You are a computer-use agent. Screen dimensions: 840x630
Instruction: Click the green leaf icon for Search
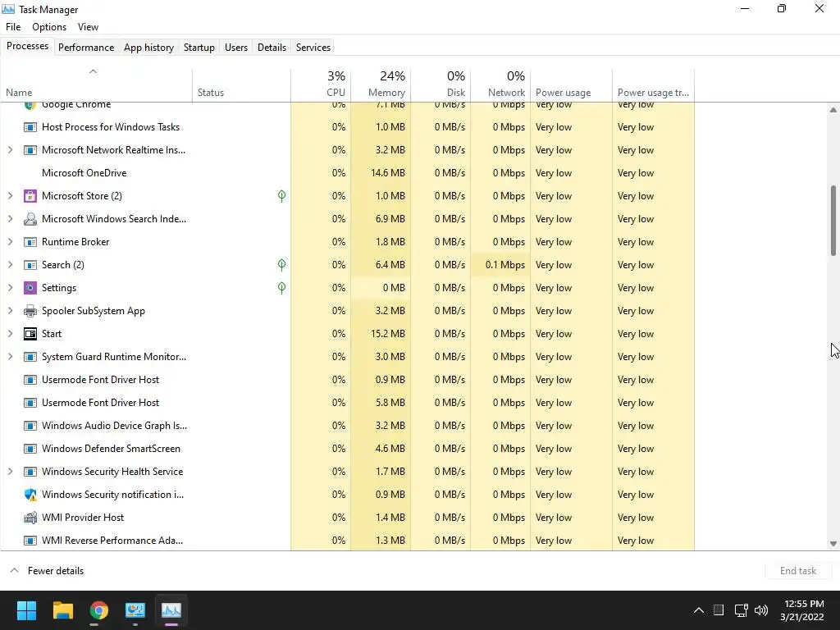click(282, 265)
